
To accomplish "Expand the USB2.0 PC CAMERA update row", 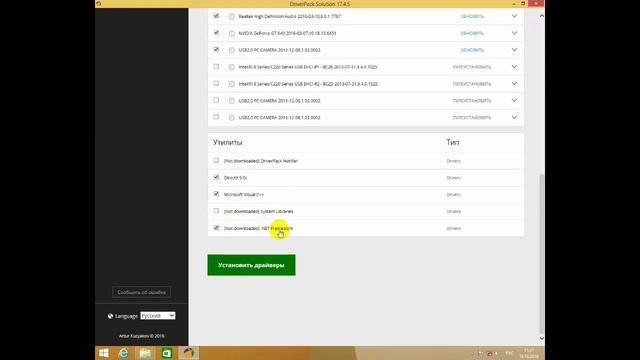I will coord(514,50).
